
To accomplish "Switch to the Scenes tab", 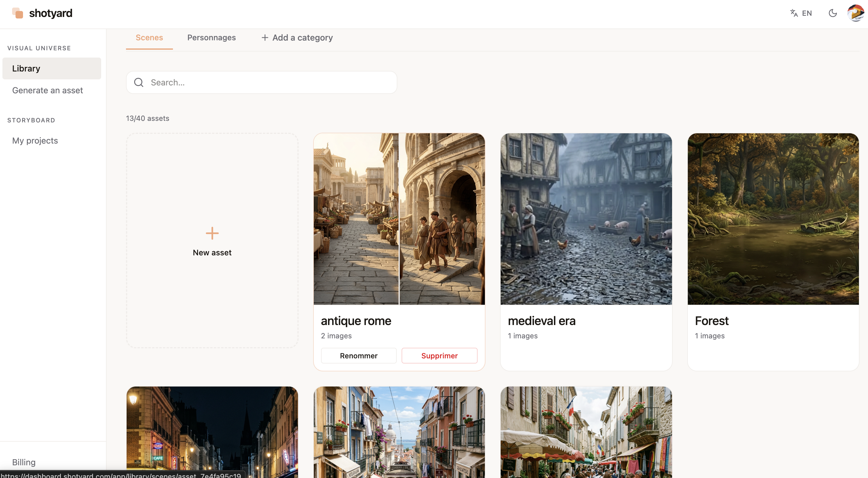I will tap(149, 38).
